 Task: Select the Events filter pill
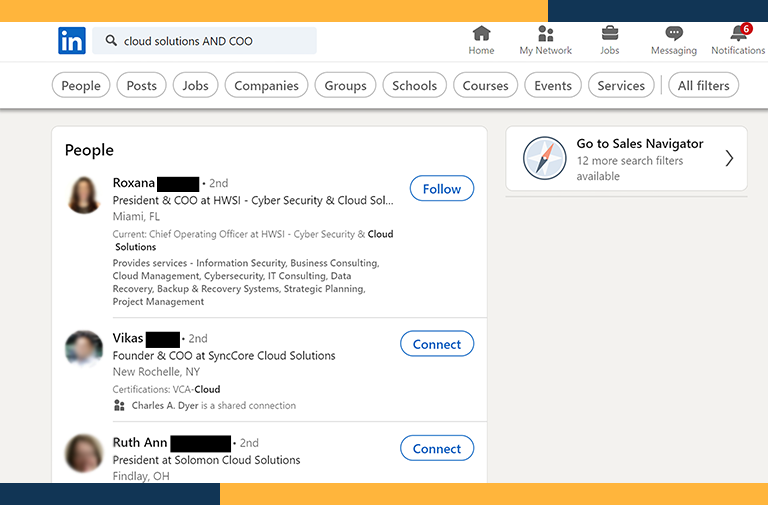click(x=553, y=85)
